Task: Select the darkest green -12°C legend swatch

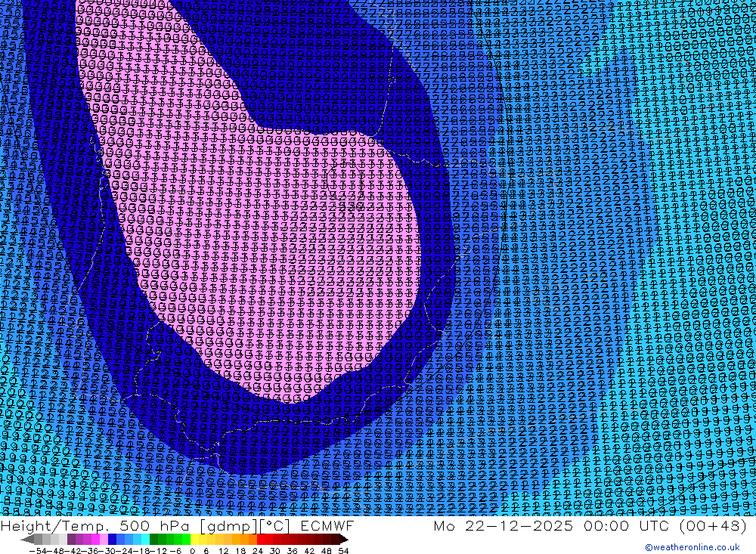Action: pos(153,539)
